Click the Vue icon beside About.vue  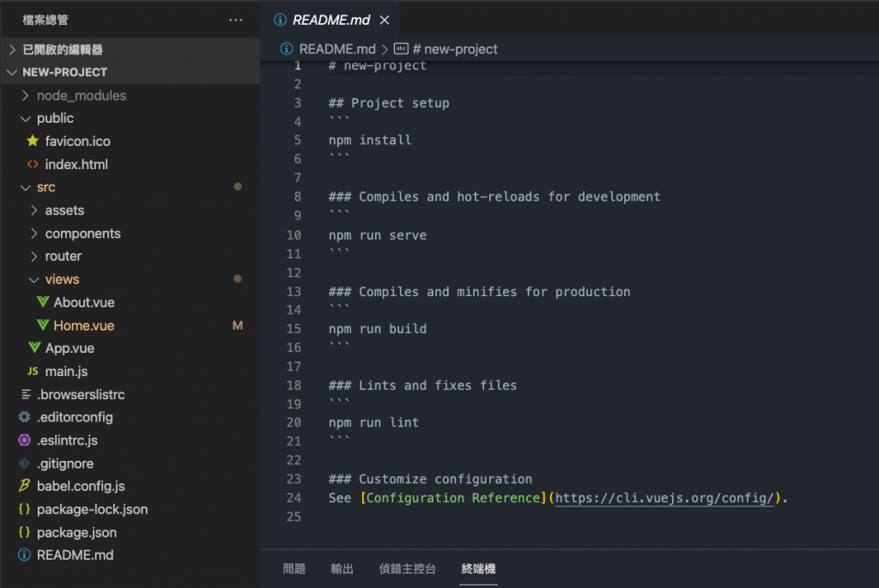(x=42, y=302)
